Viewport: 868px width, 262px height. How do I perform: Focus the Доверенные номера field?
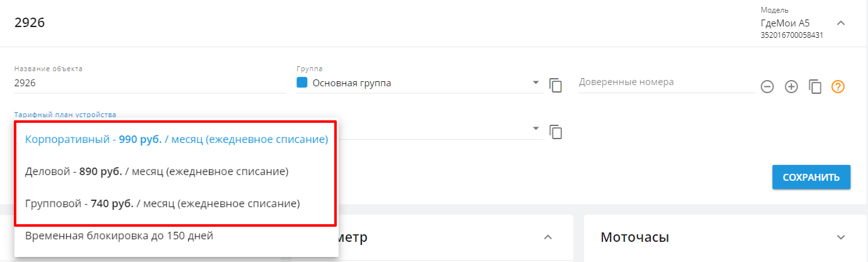(666, 83)
